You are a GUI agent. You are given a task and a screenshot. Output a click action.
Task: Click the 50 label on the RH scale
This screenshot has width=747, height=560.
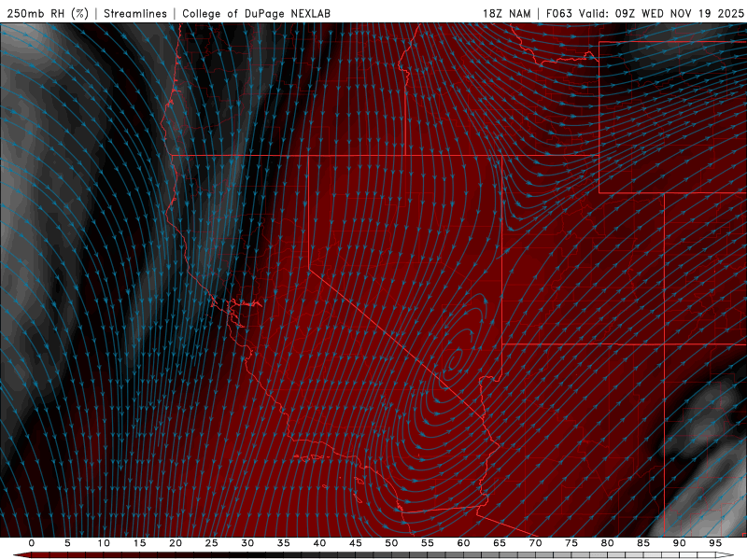click(391, 543)
